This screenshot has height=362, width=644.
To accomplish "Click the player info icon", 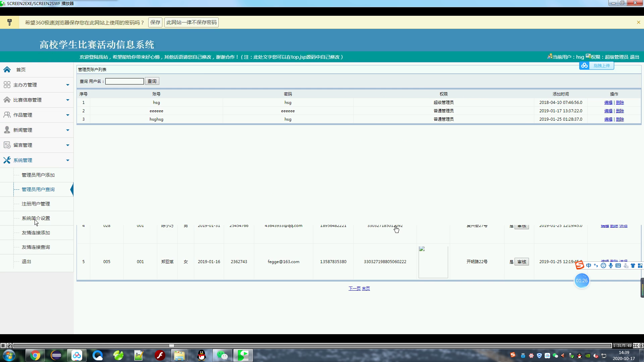I will (x=641, y=346).
